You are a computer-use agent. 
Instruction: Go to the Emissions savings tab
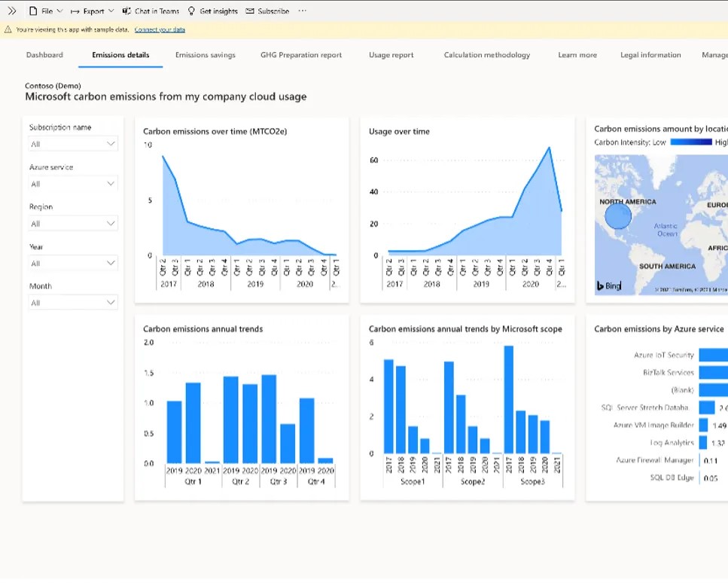coord(206,55)
